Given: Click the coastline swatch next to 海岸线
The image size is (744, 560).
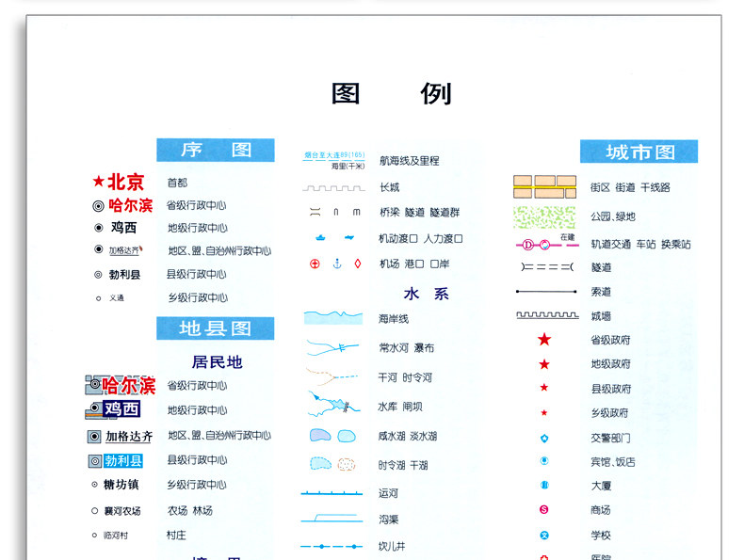Looking at the screenshot, I should coord(333,318).
